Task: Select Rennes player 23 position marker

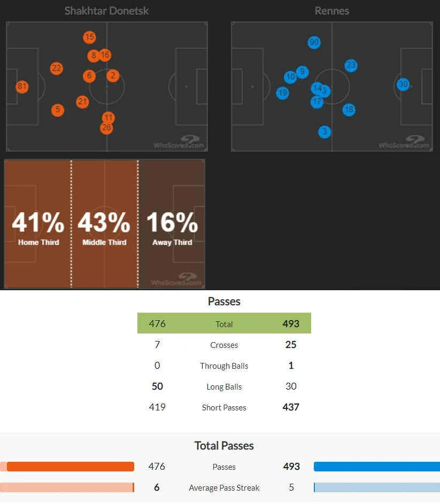Action: tap(351, 66)
